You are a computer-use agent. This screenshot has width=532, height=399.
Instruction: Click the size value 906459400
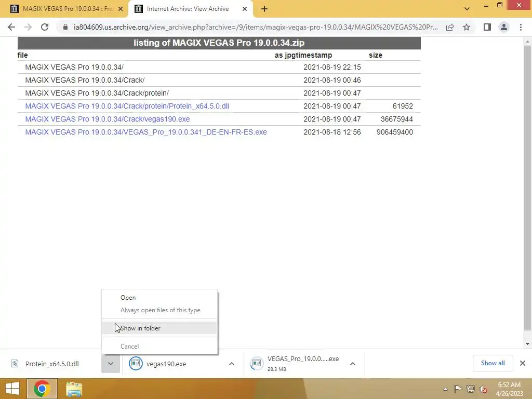tap(395, 132)
